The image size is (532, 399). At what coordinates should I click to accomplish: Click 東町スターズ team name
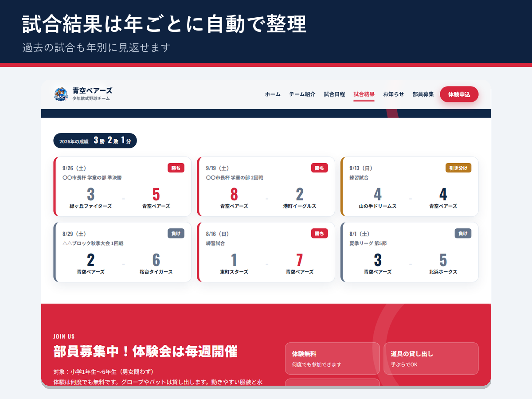234,272
